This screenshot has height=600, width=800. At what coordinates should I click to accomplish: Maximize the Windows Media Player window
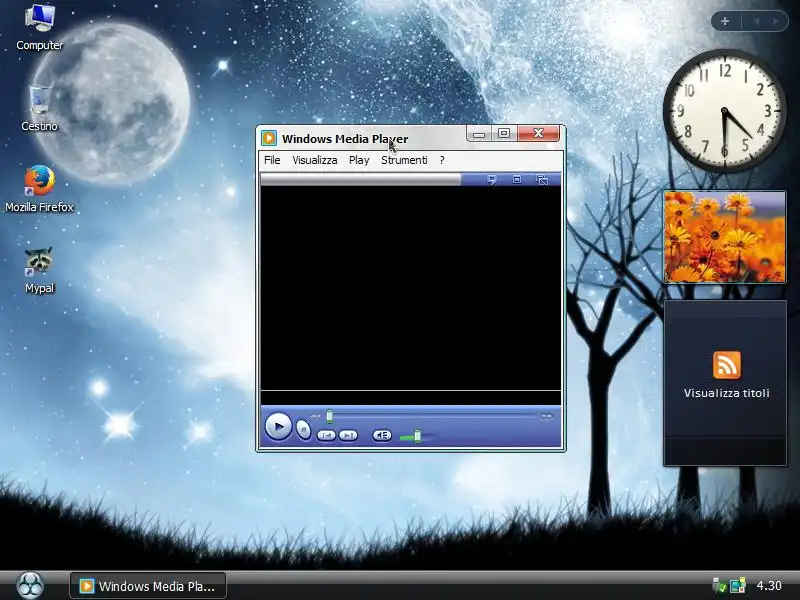tap(504, 134)
